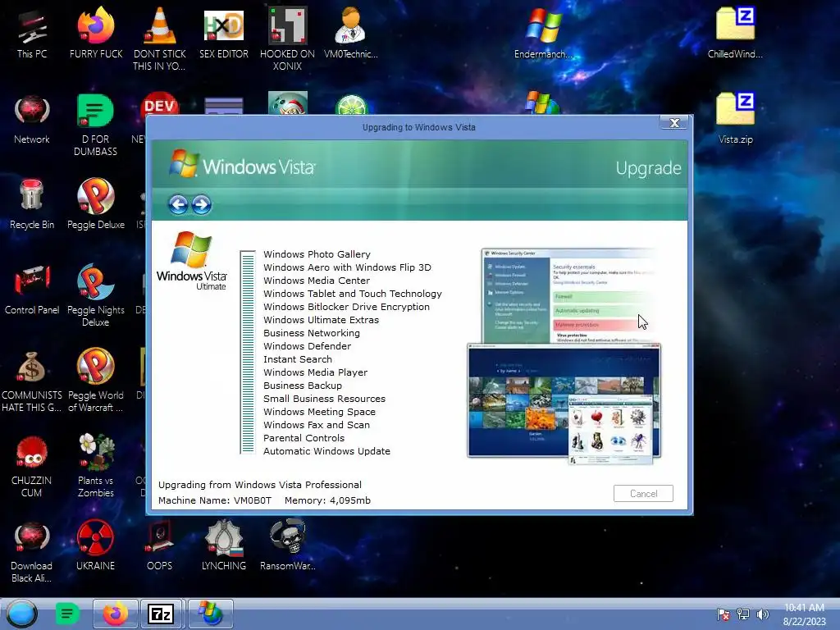Click the 'Parental Controls' text
The width and height of the screenshot is (840, 630).
(304, 438)
